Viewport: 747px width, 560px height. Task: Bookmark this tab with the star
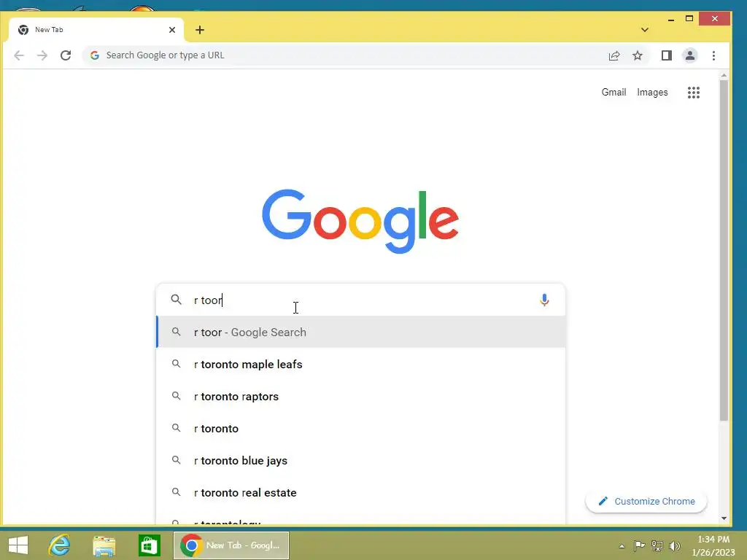coord(638,55)
